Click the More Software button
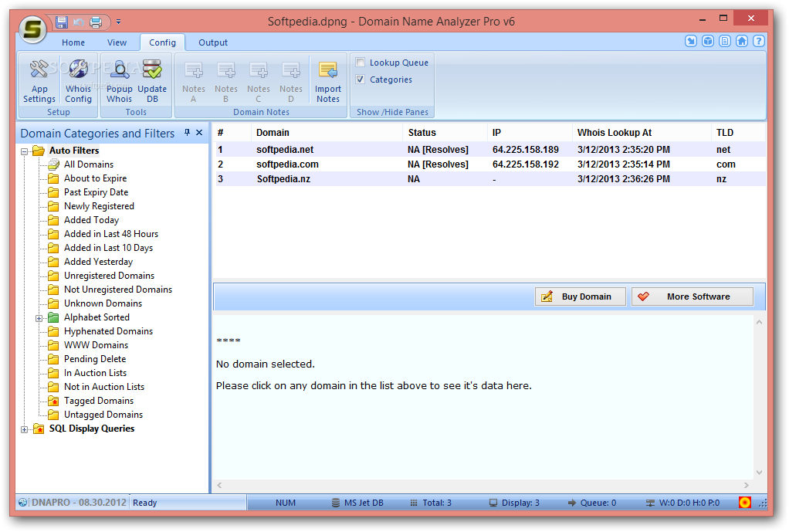 692,296
